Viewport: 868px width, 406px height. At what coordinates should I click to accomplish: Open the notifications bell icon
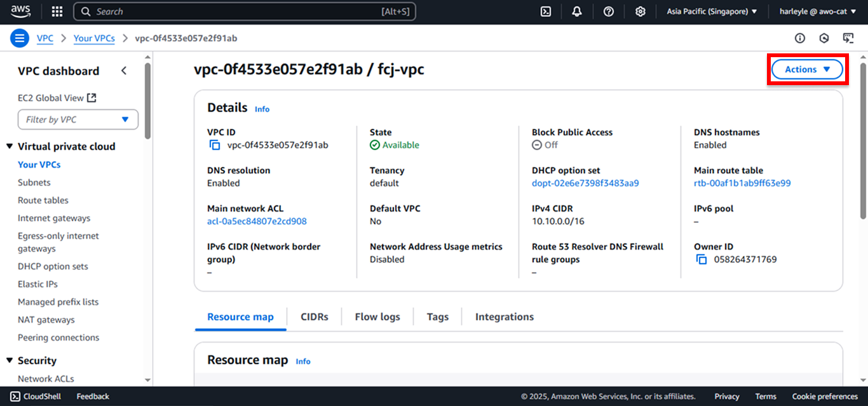tap(577, 11)
